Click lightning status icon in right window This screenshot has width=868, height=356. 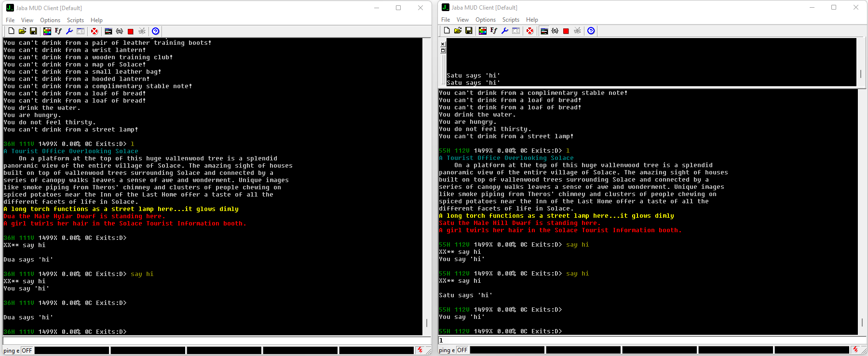[855, 350]
